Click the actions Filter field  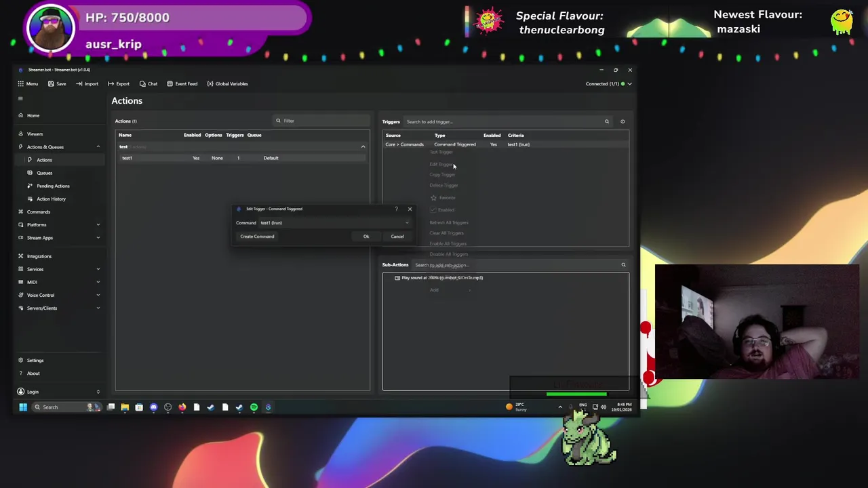point(320,121)
